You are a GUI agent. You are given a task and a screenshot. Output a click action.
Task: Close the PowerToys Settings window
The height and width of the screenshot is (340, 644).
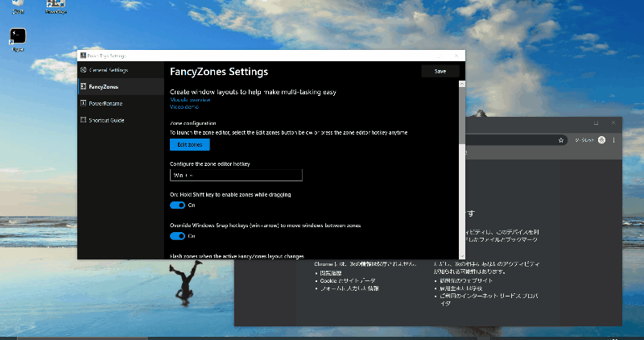tap(456, 56)
